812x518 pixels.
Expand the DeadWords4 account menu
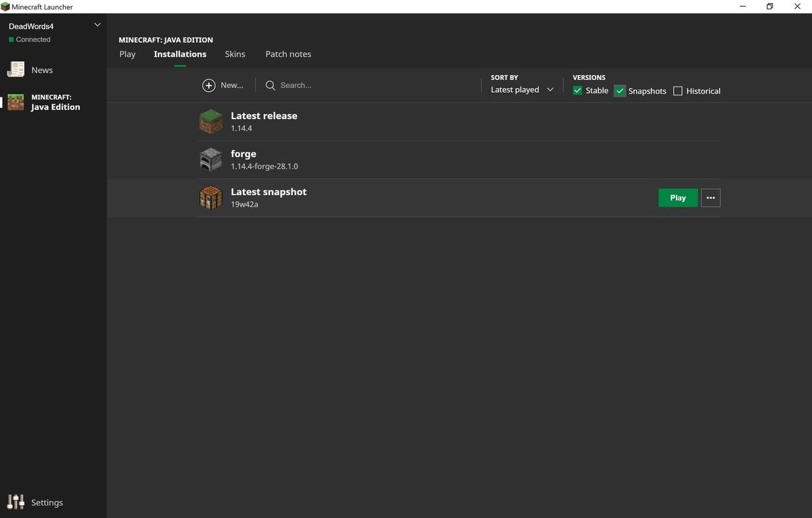pyautogui.click(x=97, y=25)
